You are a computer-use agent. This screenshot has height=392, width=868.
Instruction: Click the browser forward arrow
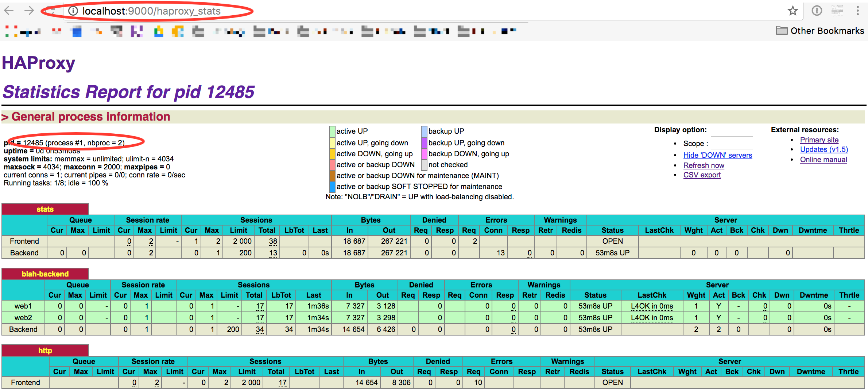[29, 11]
